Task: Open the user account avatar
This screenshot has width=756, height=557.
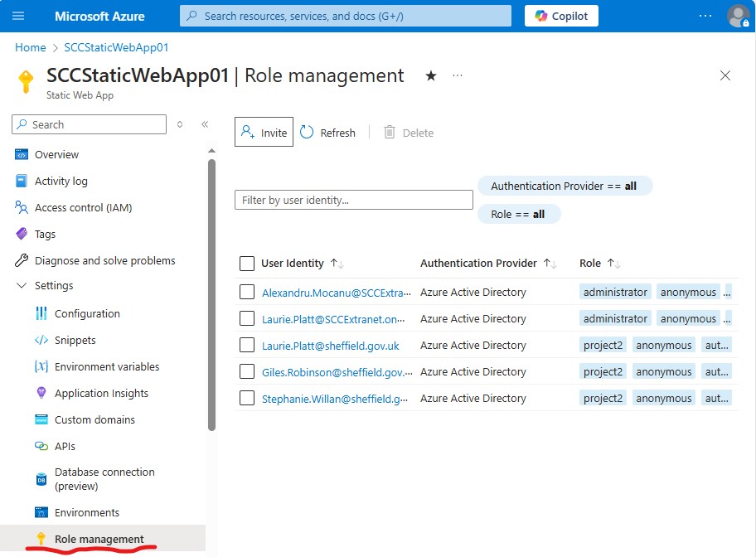Action: 738,16
